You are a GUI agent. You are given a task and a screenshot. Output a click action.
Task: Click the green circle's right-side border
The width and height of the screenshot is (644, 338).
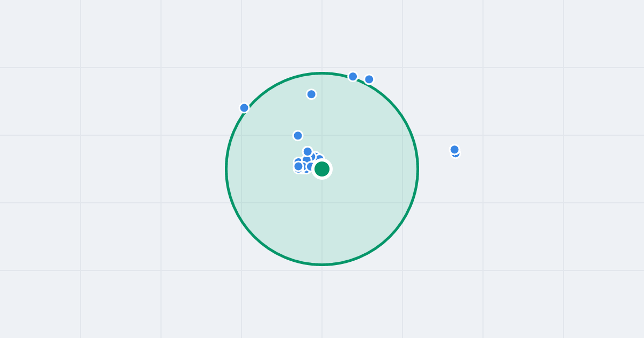click(418, 169)
